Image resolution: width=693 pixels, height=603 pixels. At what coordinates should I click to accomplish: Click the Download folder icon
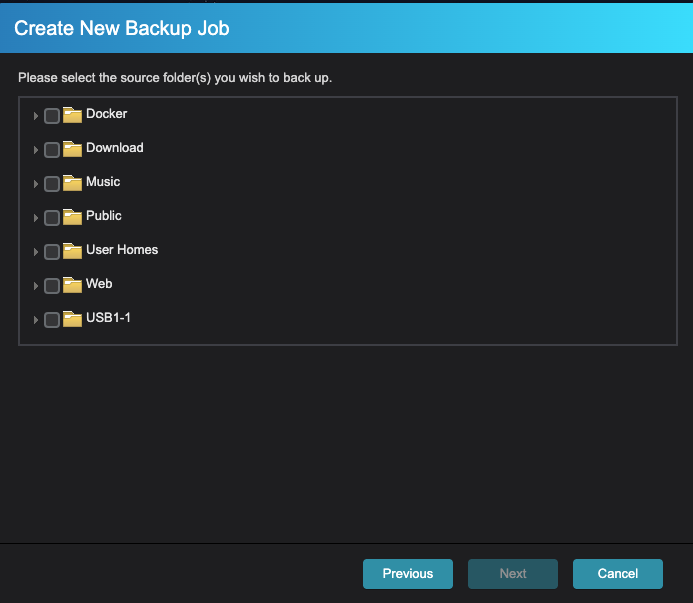[x=72, y=149]
